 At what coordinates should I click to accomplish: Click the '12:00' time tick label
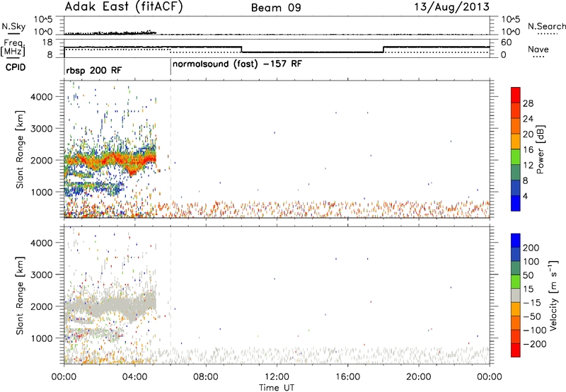[277, 377]
